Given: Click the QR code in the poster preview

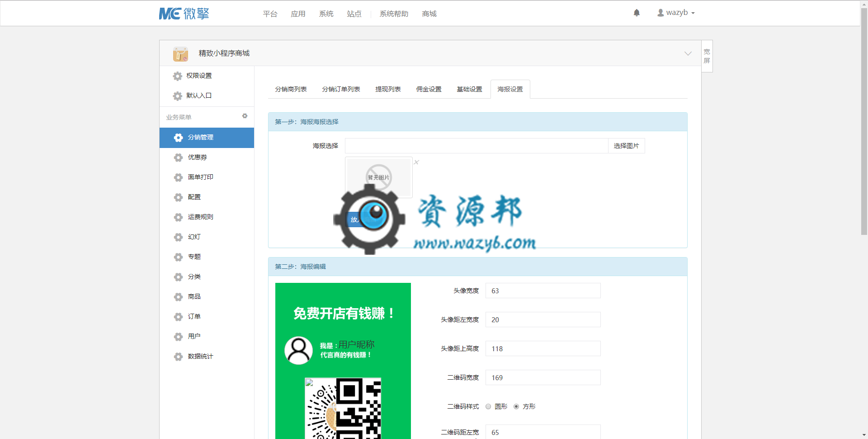Looking at the screenshot, I should (x=343, y=408).
